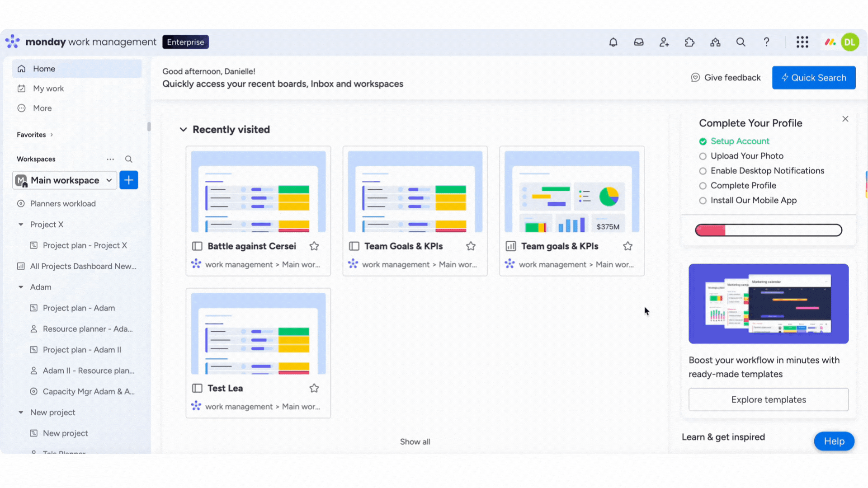Click the profile completion progress bar
868x488 pixels.
tap(769, 230)
